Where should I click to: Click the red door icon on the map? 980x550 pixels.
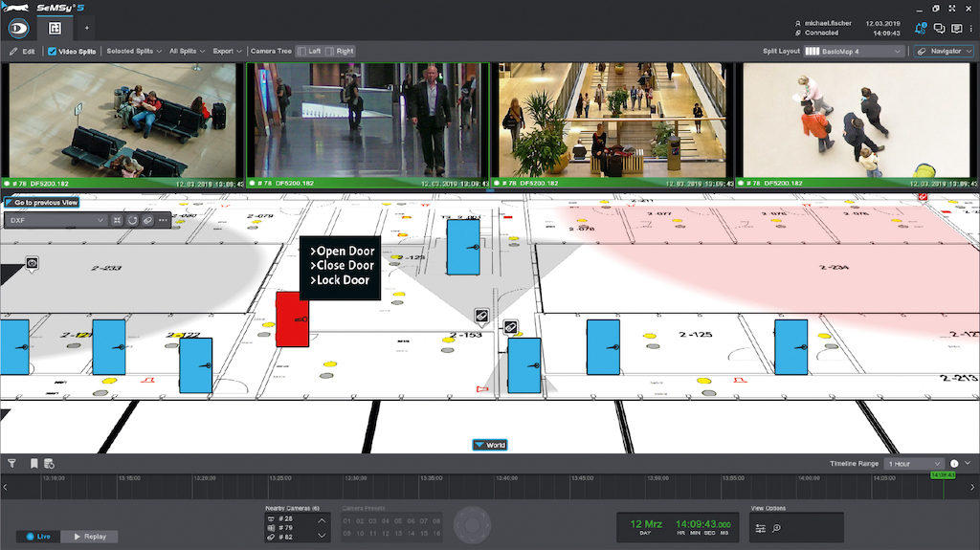tap(292, 319)
